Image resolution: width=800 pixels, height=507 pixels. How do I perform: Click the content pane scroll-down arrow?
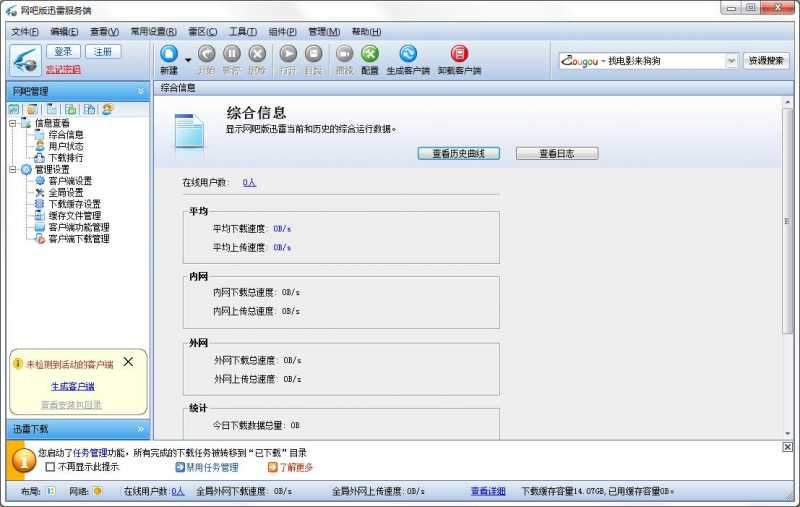tap(787, 434)
